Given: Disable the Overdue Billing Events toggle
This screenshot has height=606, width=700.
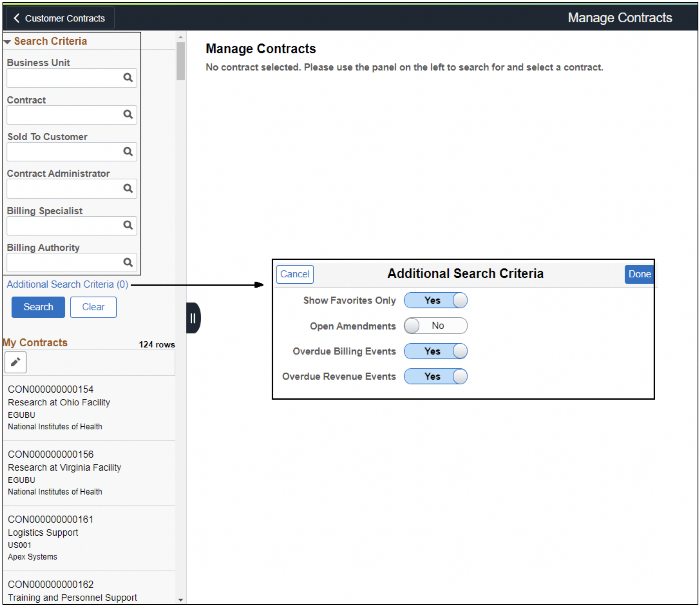Looking at the screenshot, I should pyautogui.click(x=435, y=351).
